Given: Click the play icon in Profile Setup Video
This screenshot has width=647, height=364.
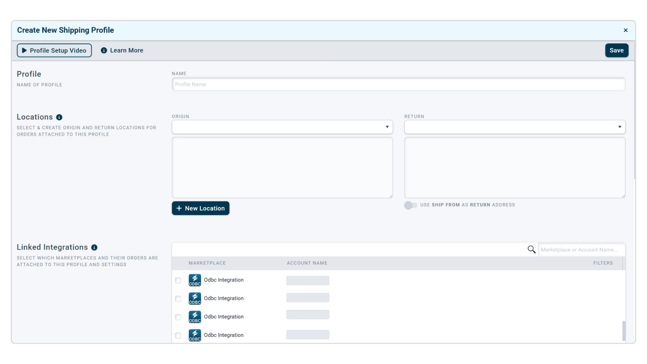Looking at the screenshot, I should [x=24, y=50].
